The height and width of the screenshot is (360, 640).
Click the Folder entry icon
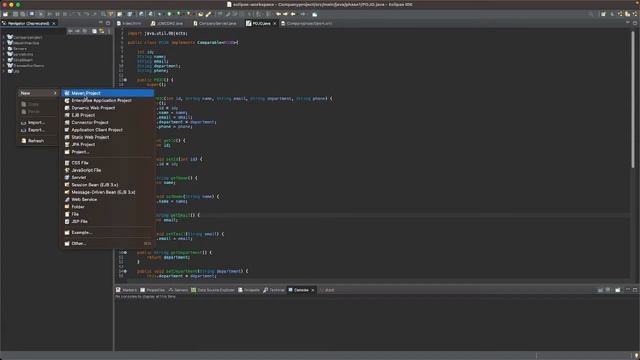click(67, 207)
